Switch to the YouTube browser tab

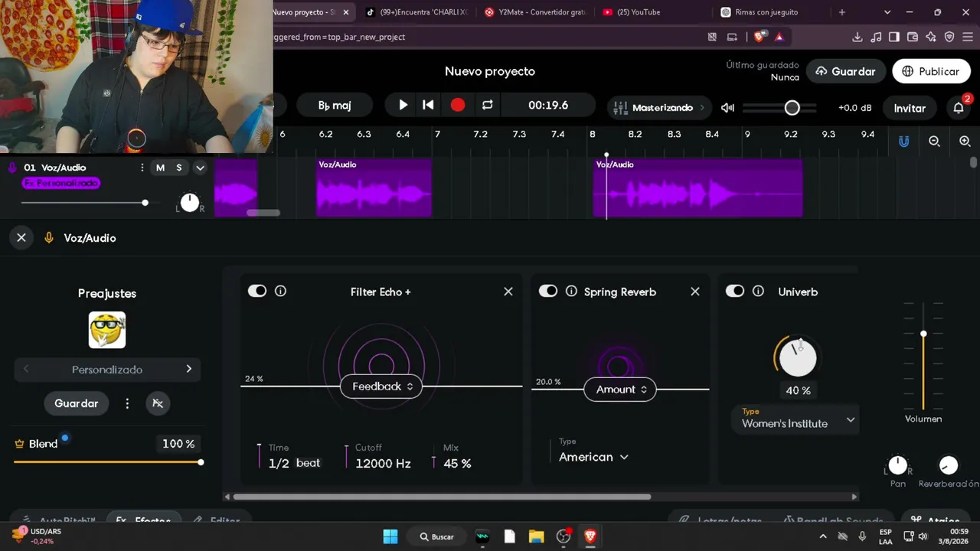click(638, 12)
